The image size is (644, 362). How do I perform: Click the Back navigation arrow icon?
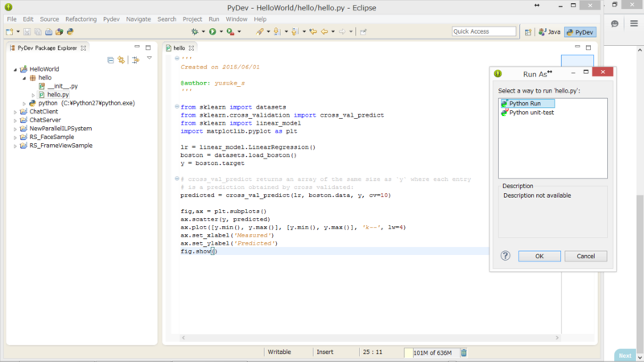pos(324,31)
